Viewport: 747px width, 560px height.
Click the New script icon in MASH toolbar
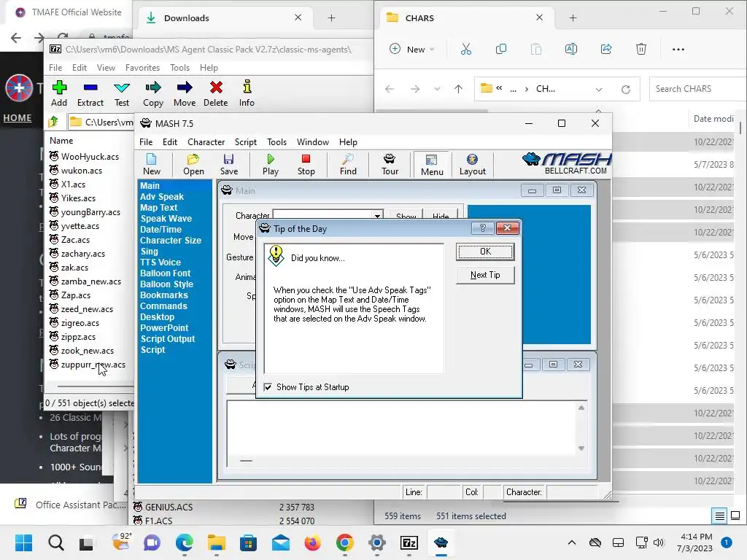coord(152,164)
